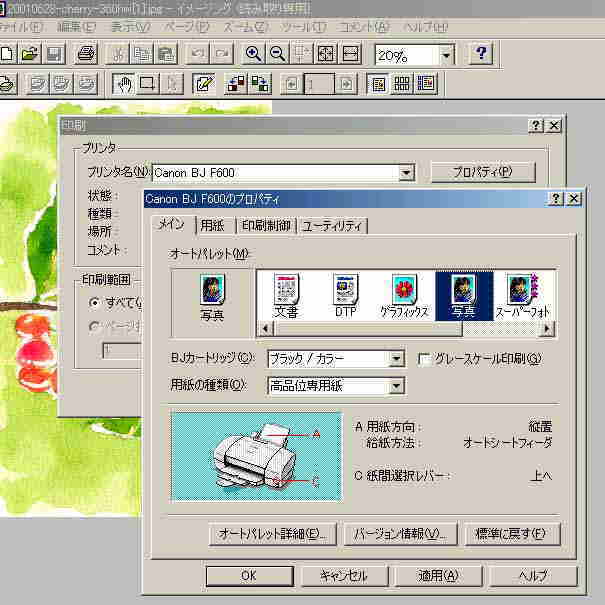Select the すべて print range radio button
The height and width of the screenshot is (605, 605).
point(95,302)
